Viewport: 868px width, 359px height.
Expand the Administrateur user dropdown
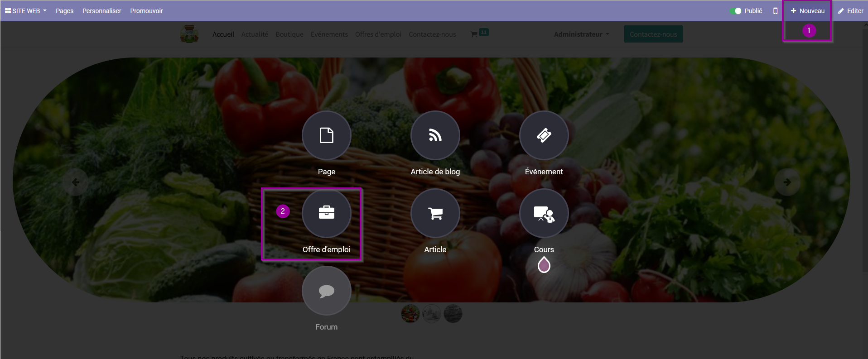click(581, 34)
